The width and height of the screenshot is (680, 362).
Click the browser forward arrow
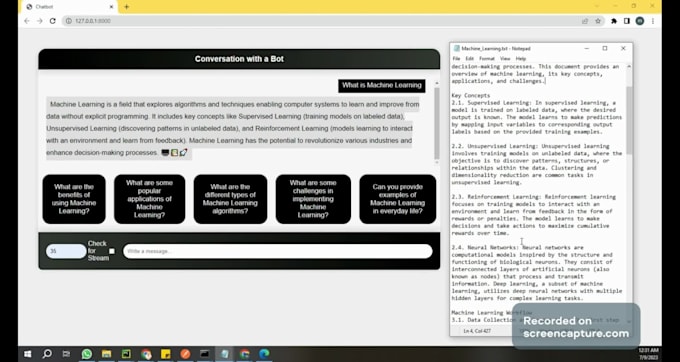point(39,21)
